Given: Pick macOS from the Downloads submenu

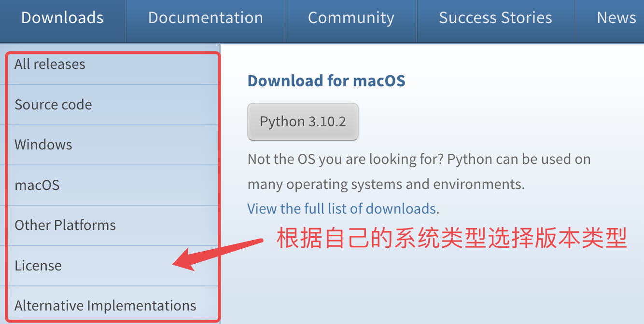Looking at the screenshot, I should coord(37,185).
